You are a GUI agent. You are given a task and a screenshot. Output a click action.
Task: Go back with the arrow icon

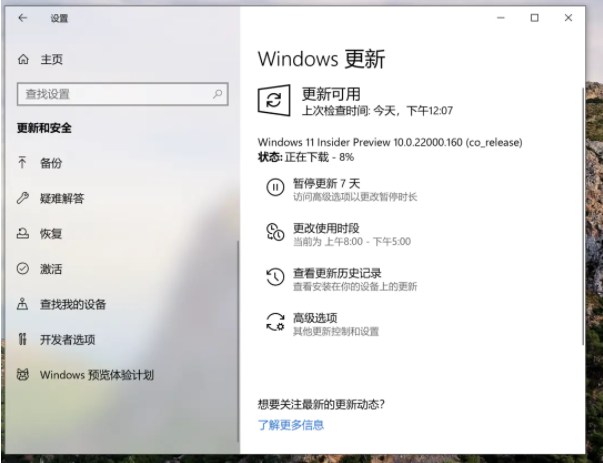click(x=23, y=18)
